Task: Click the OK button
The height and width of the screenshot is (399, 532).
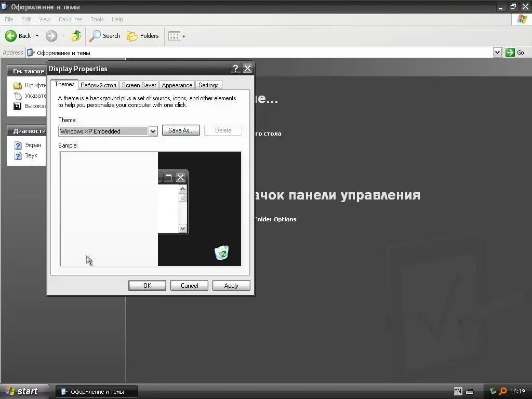Action: coord(147,286)
